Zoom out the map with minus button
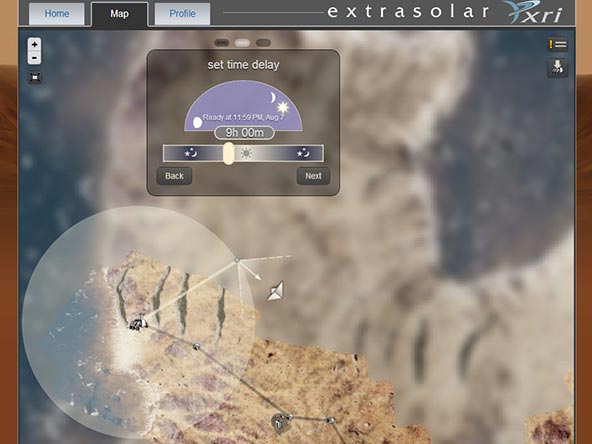Viewport: 592px width, 444px height. pyautogui.click(x=34, y=58)
